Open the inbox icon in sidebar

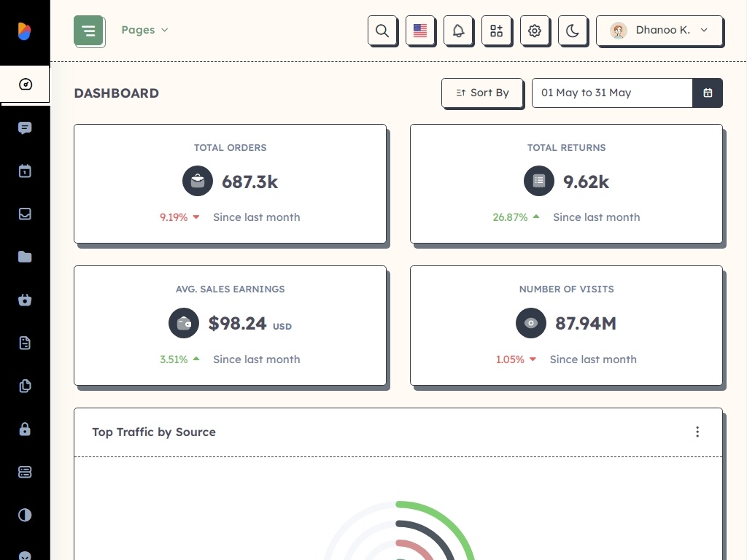25,214
